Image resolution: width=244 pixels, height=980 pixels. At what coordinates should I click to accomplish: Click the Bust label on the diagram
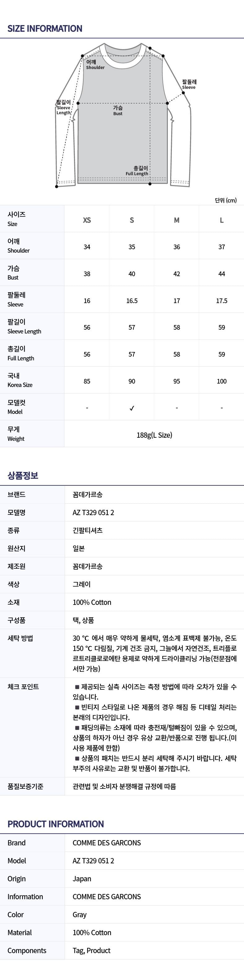[118, 111]
